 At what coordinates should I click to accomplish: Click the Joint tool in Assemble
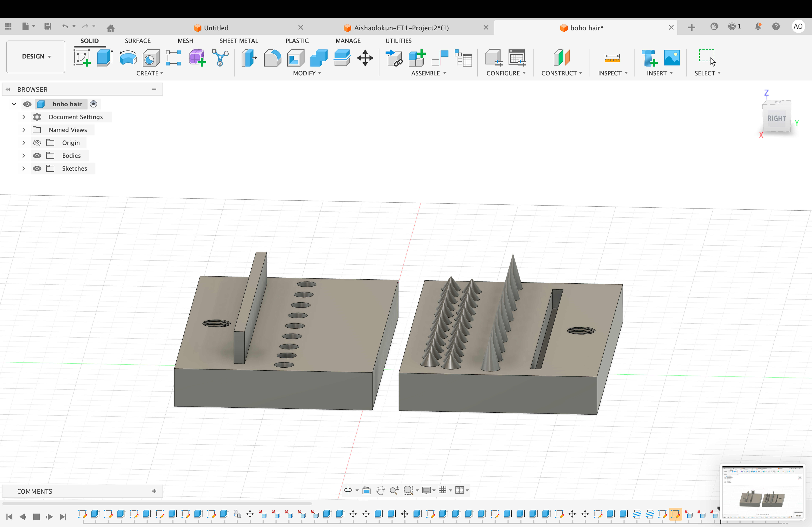[x=440, y=58]
